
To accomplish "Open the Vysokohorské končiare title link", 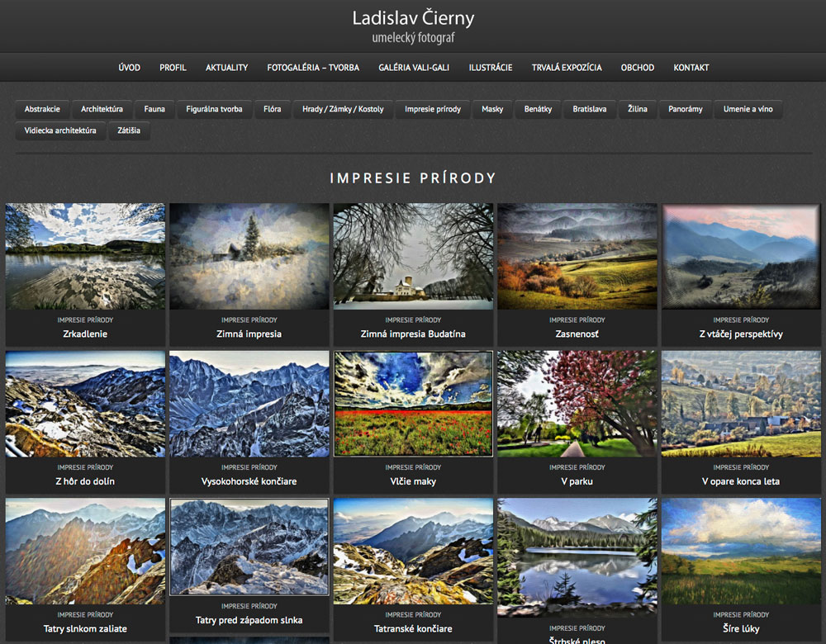I will [249, 481].
